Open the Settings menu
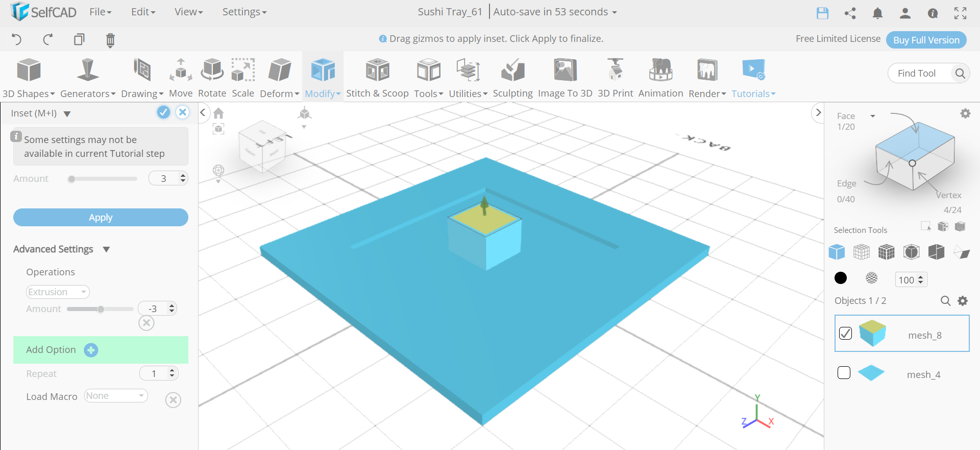This screenshot has width=980, height=450. point(244,12)
